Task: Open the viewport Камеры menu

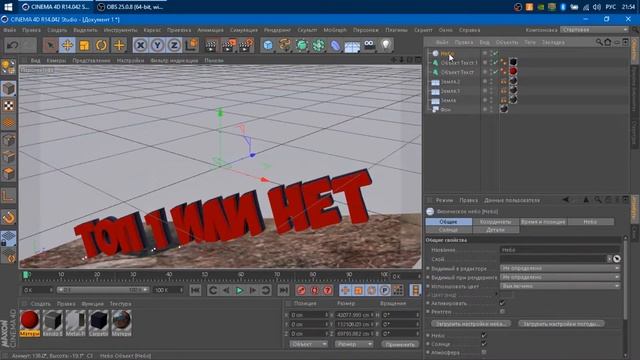Action: tap(56, 60)
